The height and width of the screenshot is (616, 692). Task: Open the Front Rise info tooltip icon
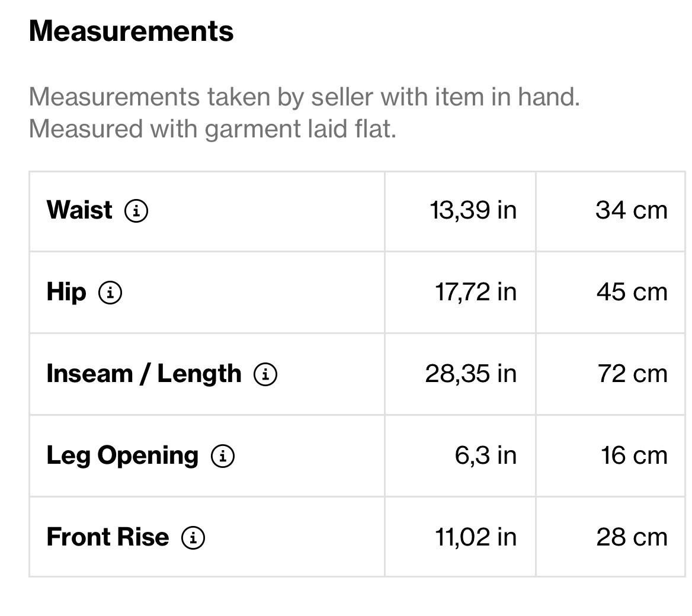tap(193, 537)
